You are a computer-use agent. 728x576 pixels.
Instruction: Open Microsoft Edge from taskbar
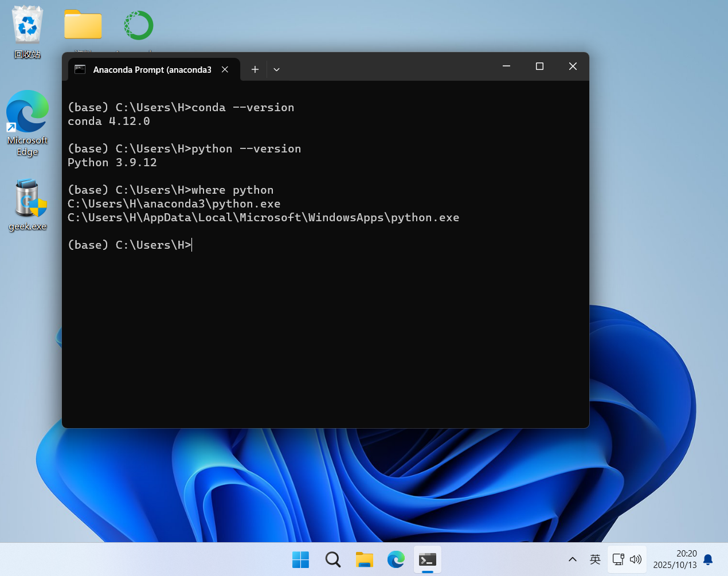click(x=396, y=559)
